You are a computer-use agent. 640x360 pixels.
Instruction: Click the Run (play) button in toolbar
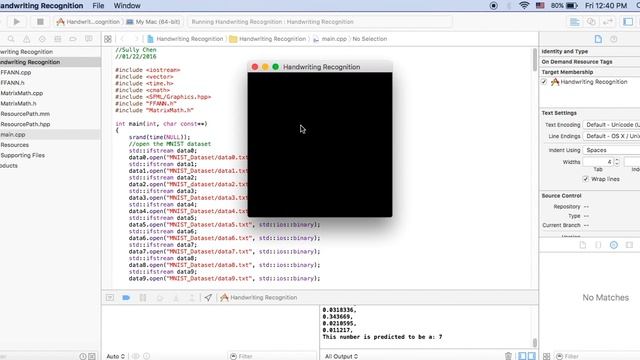tap(17, 22)
